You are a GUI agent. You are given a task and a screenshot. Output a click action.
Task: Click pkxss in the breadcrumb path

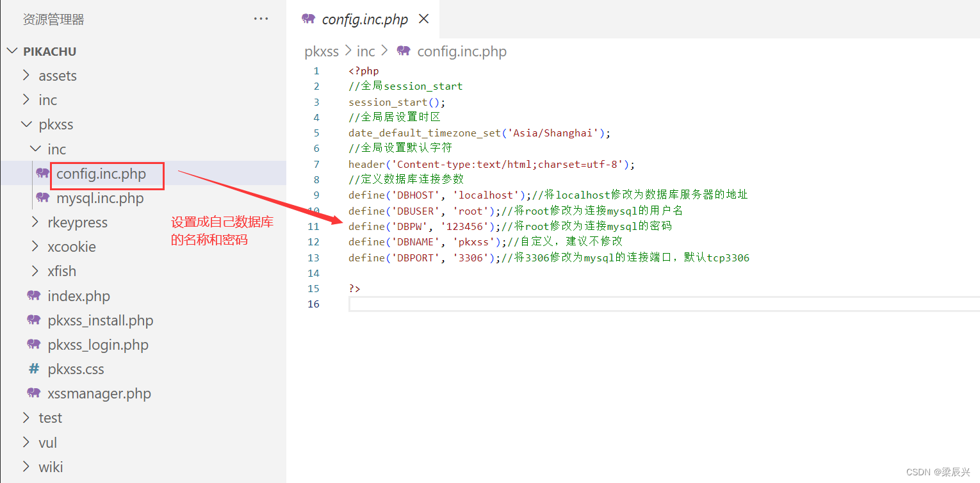322,51
